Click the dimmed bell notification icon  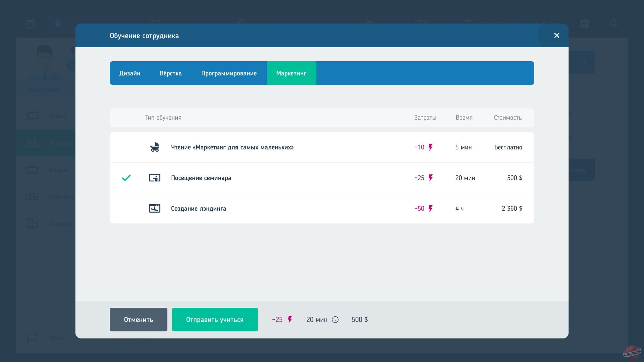[614, 23]
